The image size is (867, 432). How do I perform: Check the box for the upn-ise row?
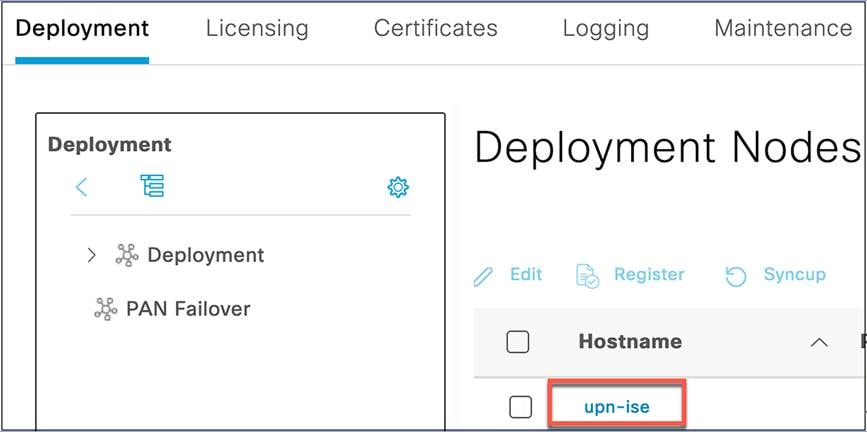click(x=520, y=408)
